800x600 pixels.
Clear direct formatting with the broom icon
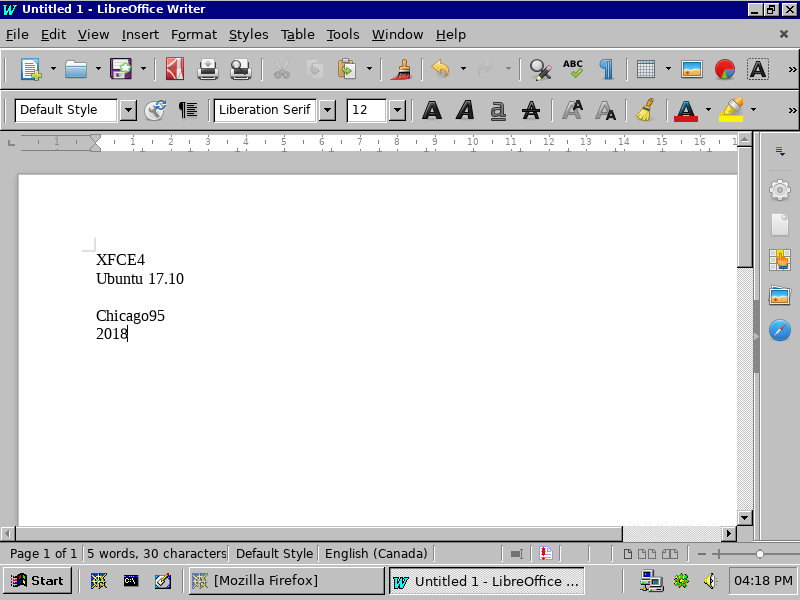(x=645, y=110)
